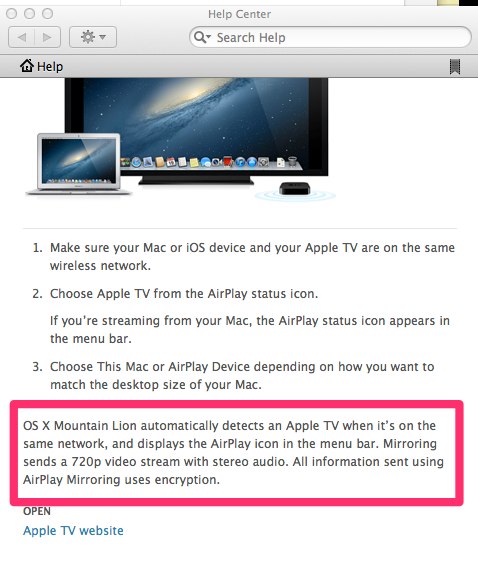The width and height of the screenshot is (478, 571).
Task: Go forward with the right arrow button
Action: pyautogui.click(x=47, y=37)
